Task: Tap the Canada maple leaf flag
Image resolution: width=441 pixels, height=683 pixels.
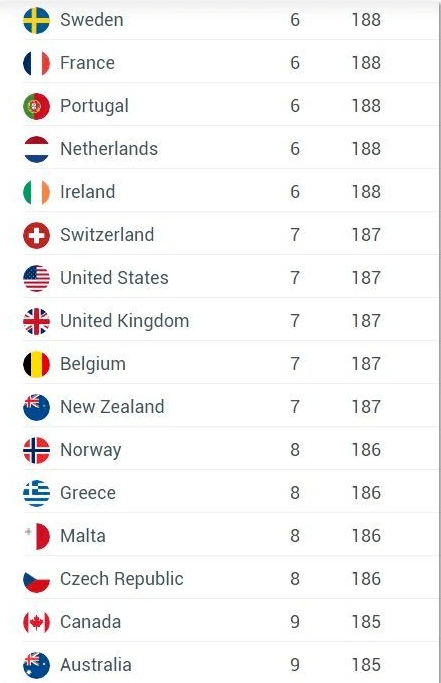Action: pos(36,622)
